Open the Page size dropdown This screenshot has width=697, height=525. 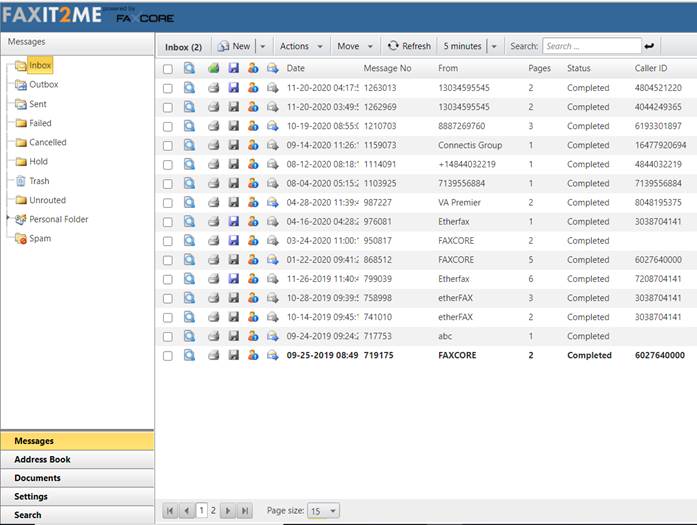(x=323, y=511)
